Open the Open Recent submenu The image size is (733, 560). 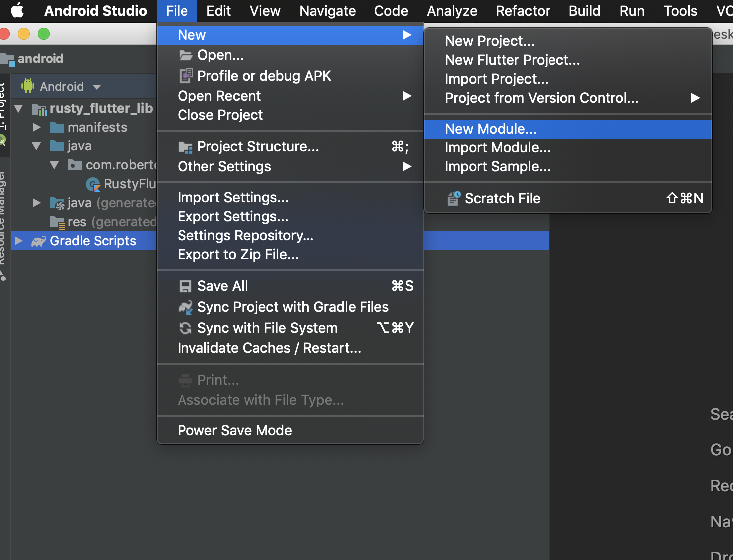click(219, 96)
